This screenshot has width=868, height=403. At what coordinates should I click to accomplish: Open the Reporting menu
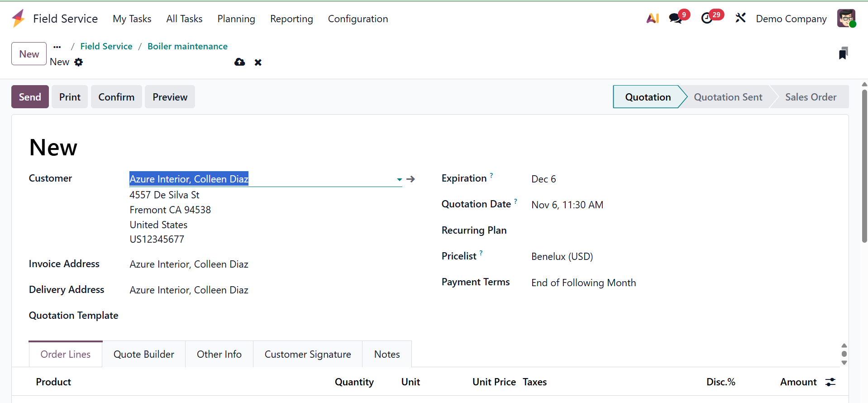click(291, 19)
